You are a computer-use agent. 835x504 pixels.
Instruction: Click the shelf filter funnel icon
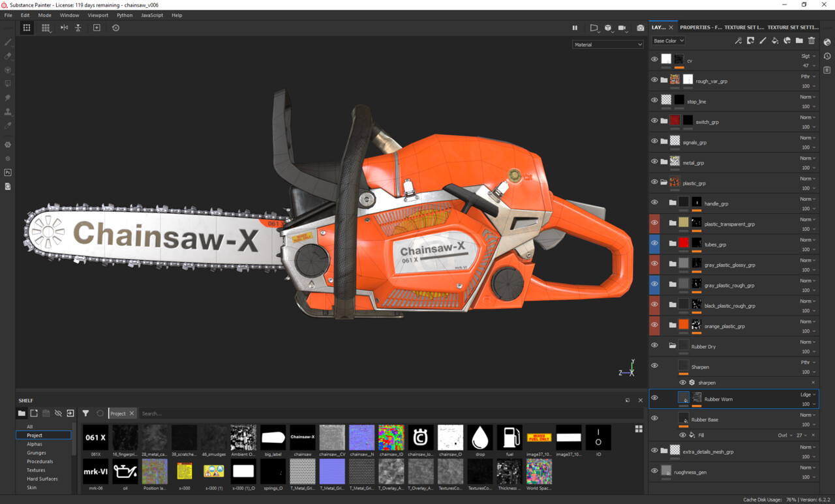pyautogui.click(x=85, y=413)
